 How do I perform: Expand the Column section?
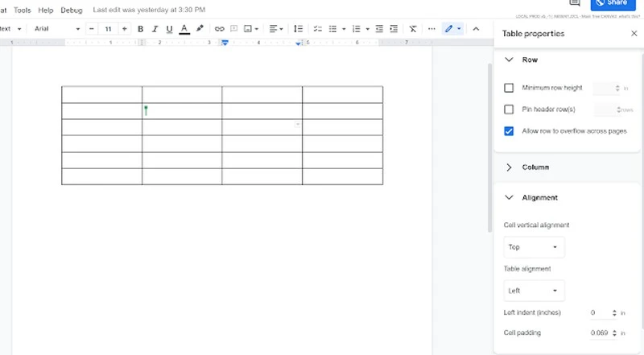509,167
